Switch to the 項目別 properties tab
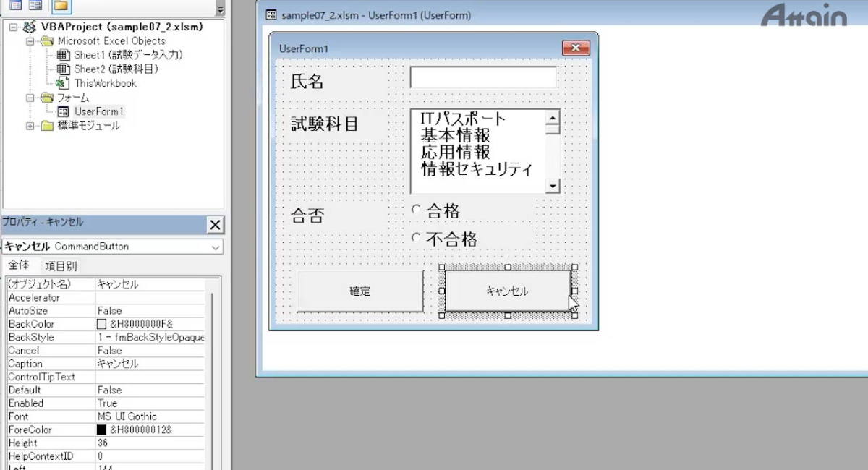The image size is (868, 470). pyautogui.click(x=61, y=265)
